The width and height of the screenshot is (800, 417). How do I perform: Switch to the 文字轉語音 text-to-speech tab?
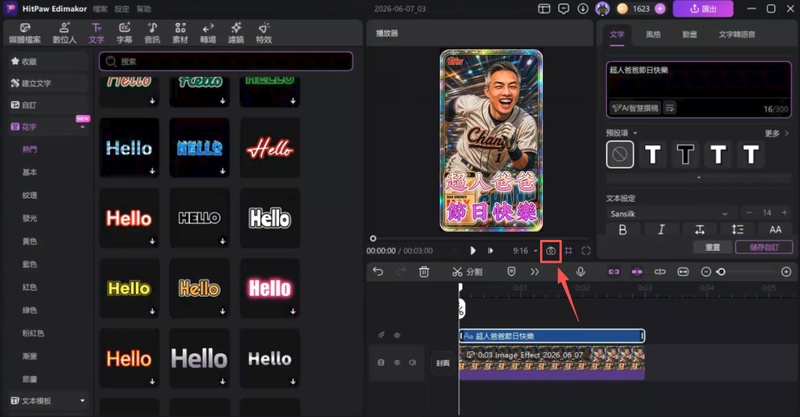737,34
